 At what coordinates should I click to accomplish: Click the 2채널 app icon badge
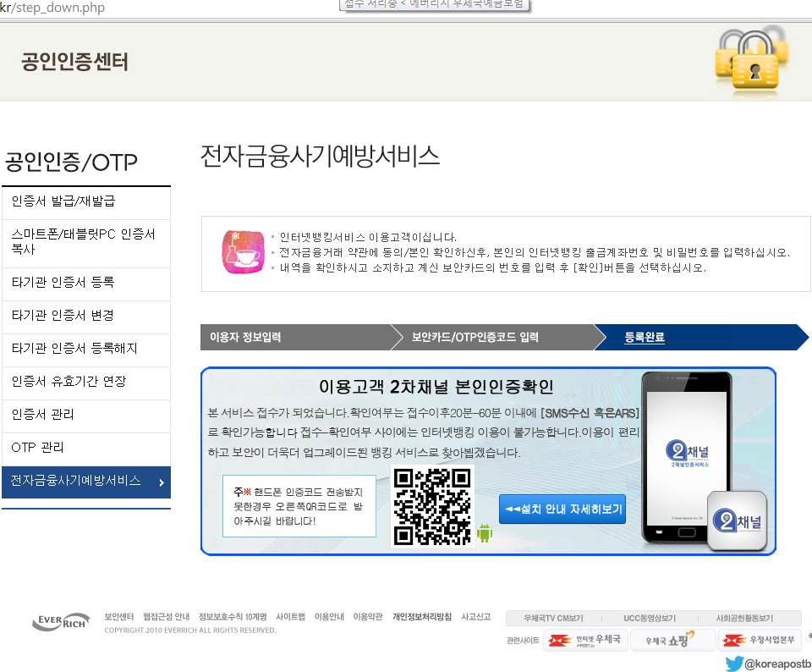pyautogui.click(x=736, y=521)
